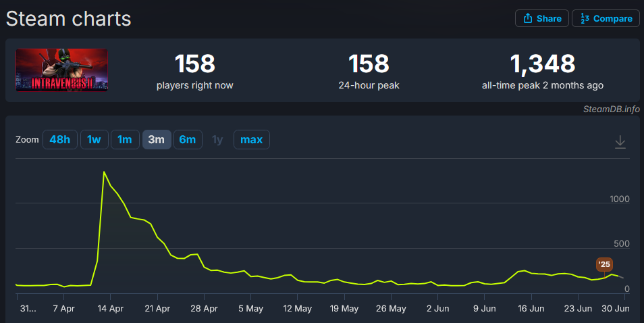
Task: Click the Share button
Action: point(542,18)
